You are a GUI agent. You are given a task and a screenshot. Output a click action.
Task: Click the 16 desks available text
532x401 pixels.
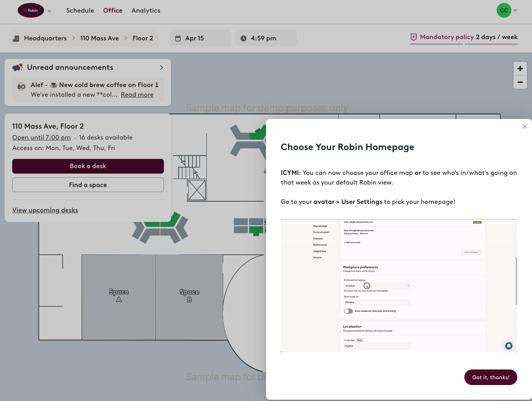[105, 137]
